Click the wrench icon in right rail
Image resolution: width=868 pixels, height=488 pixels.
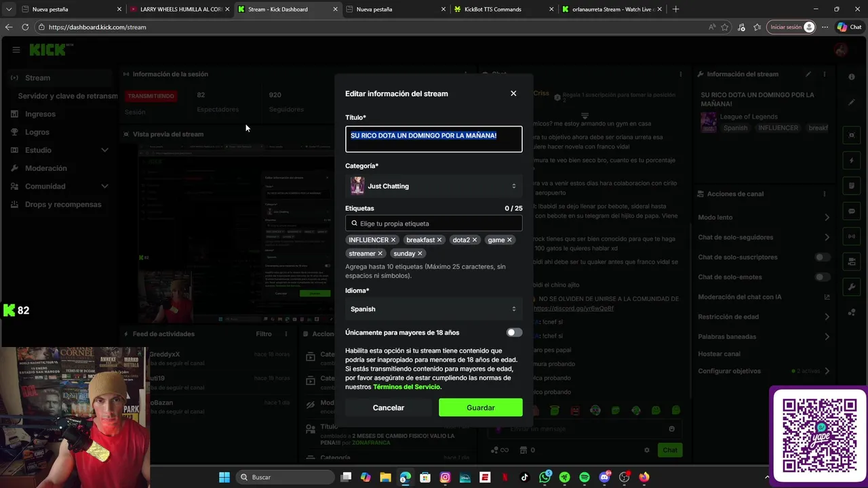point(852,287)
